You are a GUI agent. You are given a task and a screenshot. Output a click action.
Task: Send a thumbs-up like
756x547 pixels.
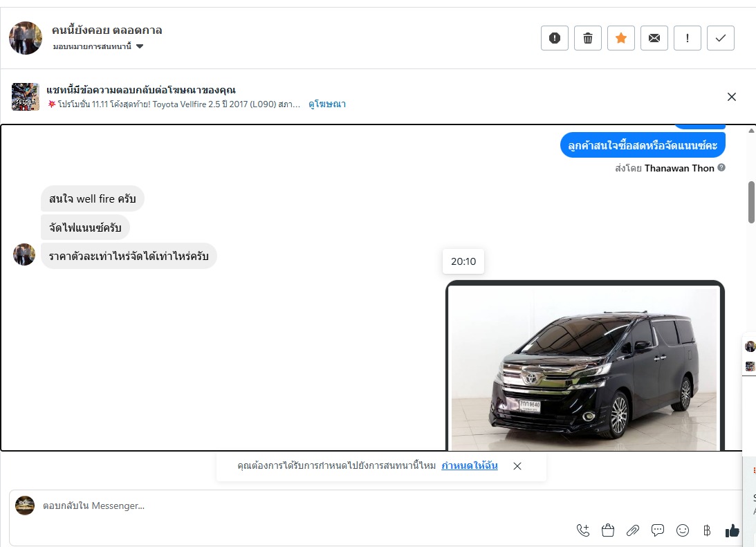(732, 530)
